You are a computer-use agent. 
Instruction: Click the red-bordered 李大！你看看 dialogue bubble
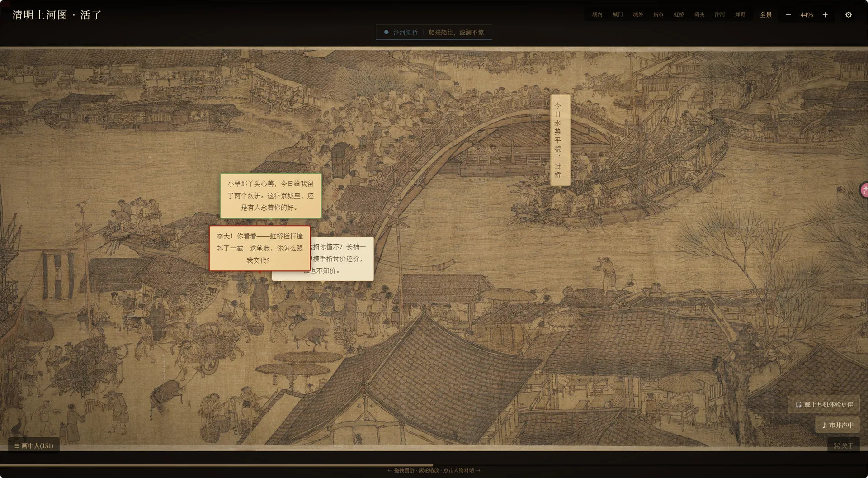pos(259,248)
